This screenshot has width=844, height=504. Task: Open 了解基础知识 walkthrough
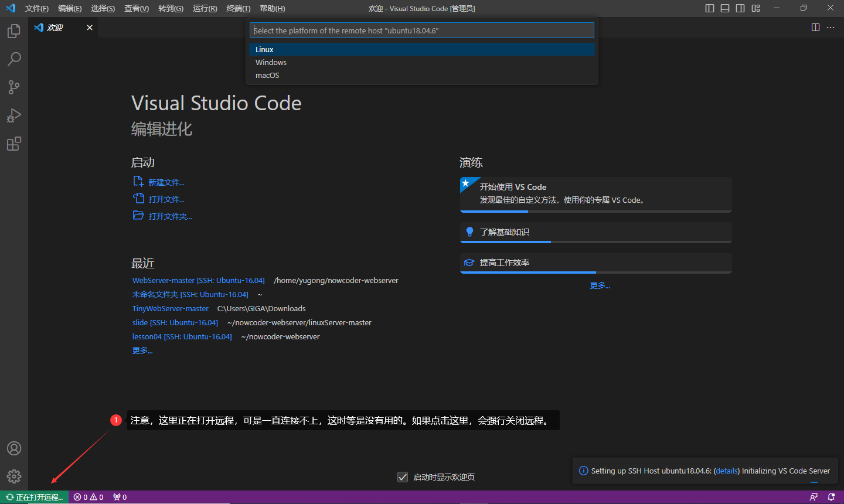[596, 232]
